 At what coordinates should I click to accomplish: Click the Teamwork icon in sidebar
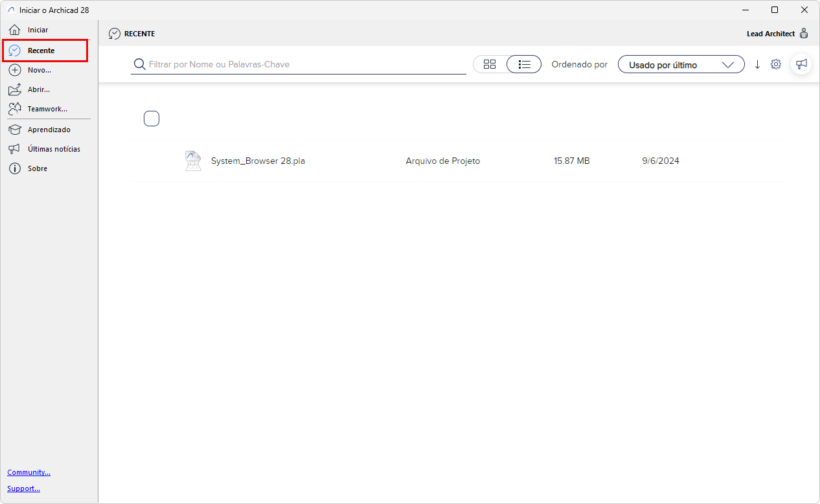[14, 109]
